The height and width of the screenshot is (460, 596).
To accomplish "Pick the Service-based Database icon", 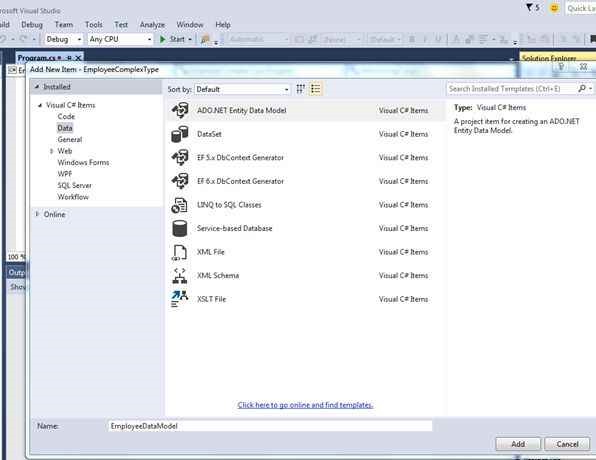I will pos(180,228).
